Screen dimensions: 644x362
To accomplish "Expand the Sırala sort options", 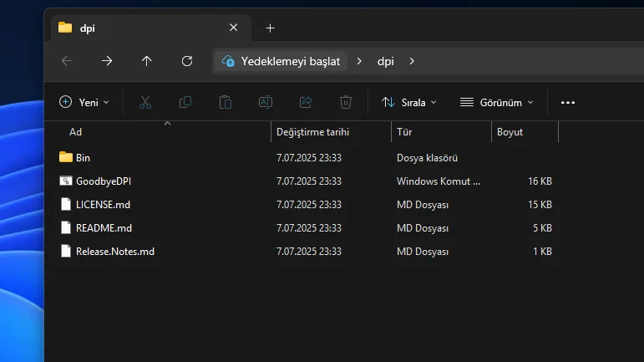I will click(x=409, y=102).
